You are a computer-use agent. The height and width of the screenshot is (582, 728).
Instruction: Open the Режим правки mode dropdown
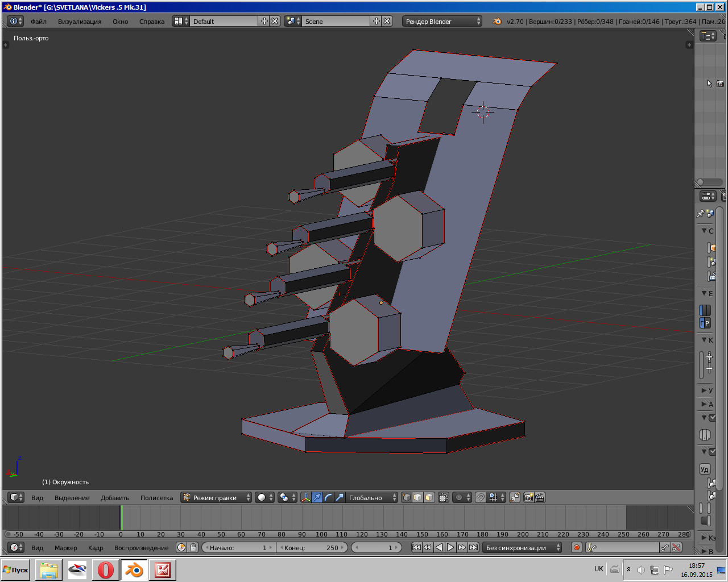click(x=216, y=497)
